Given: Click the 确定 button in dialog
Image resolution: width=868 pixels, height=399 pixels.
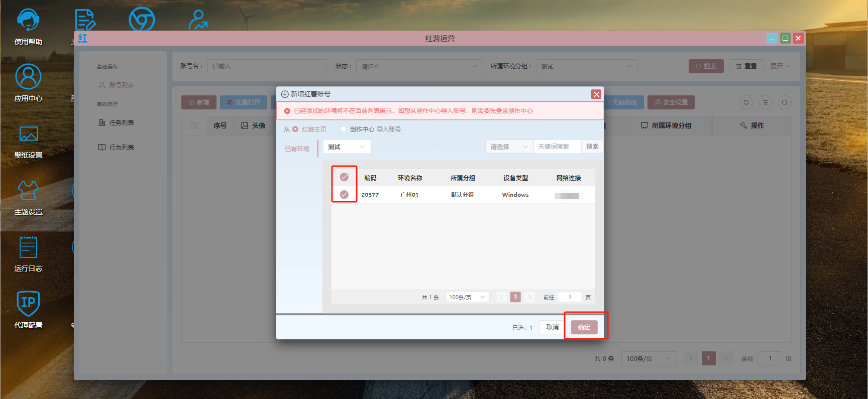Looking at the screenshot, I should tap(584, 327).
